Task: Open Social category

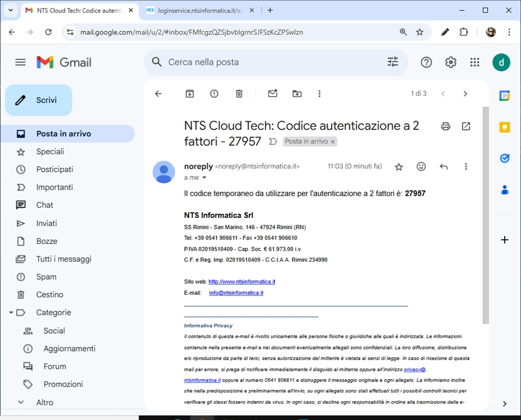Action: (x=67, y=331)
